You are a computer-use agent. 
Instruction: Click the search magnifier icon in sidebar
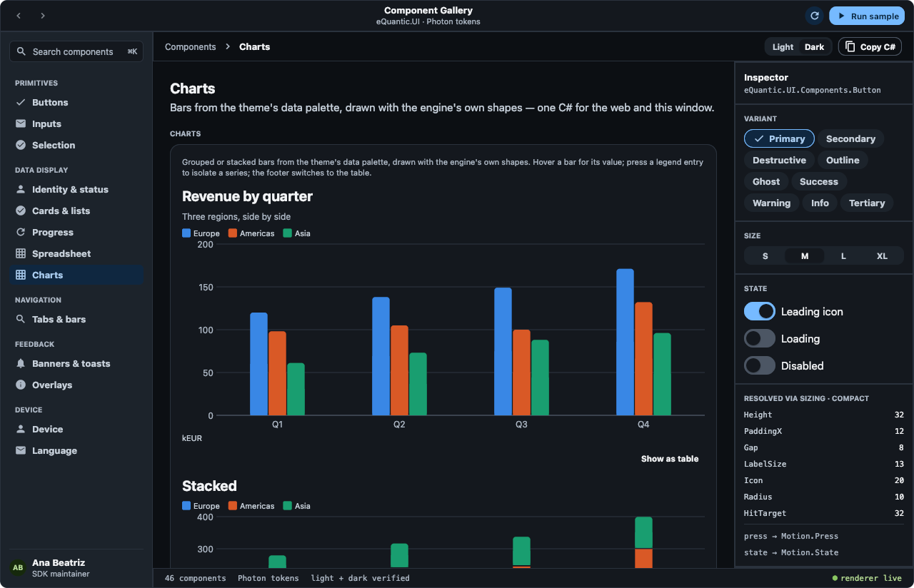click(x=21, y=51)
